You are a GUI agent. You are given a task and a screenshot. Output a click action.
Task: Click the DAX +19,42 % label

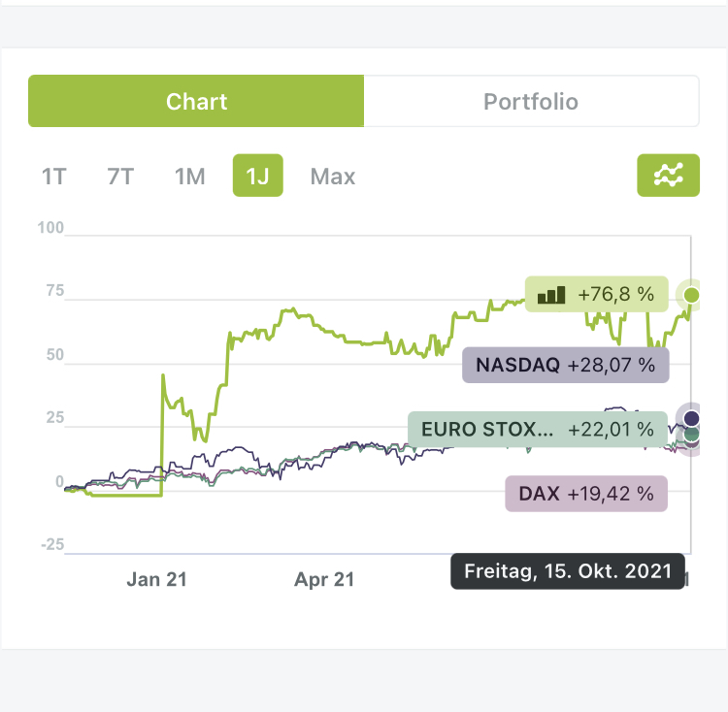[586, 493]
